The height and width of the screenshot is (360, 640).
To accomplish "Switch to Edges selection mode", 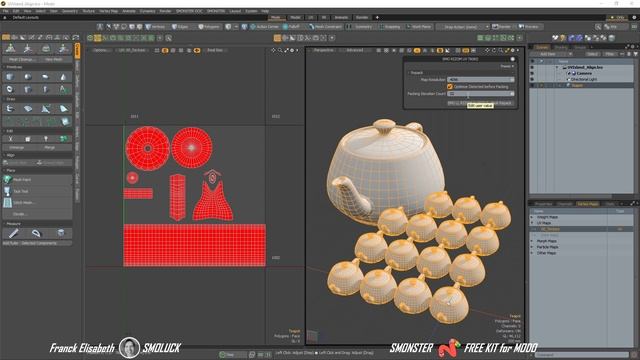I will tap(180, 27).
